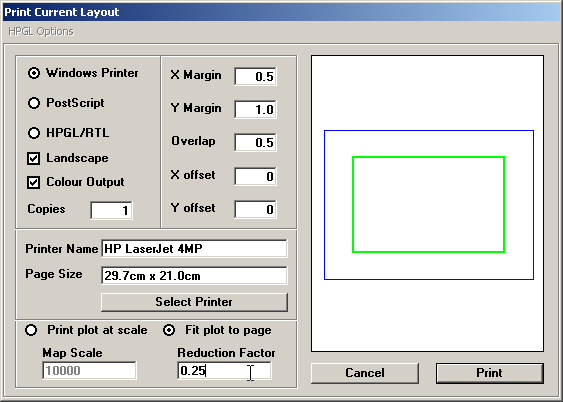Click the Copies input field
Image resolution: width=563 pixels, height=402 pixels.
tap(111, 210)
